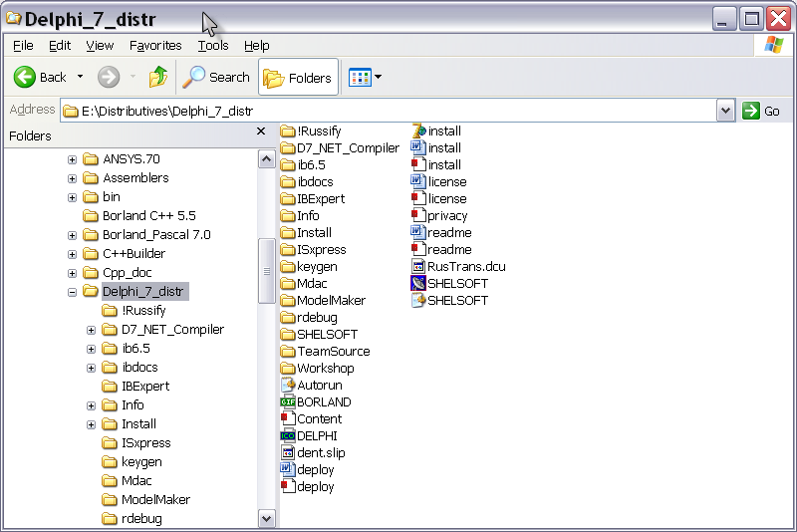The width and height of the screenshot is (797, 532).
Task: Select the Content PDF file icon
Action: (288, 418)
